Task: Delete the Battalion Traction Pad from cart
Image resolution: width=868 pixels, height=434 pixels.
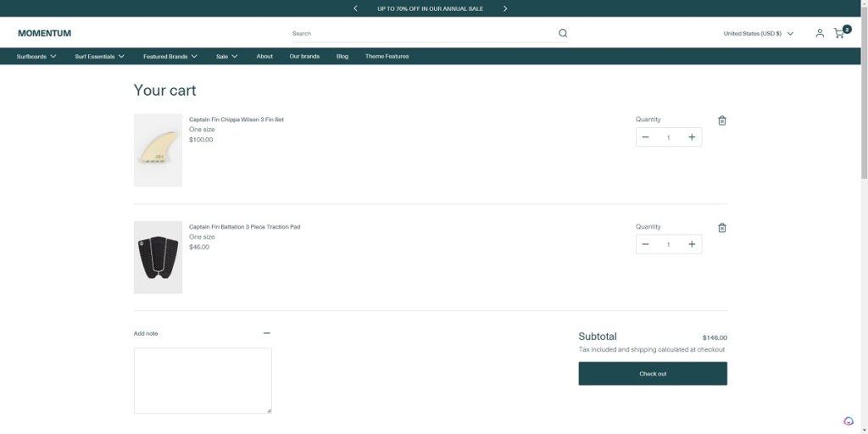Action: [722, 228]
